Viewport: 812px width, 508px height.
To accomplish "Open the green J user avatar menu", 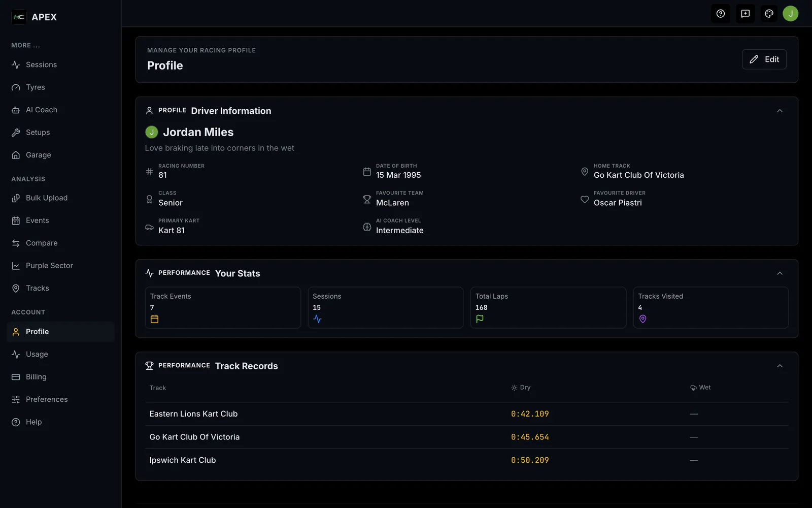I will coord(790,14).
